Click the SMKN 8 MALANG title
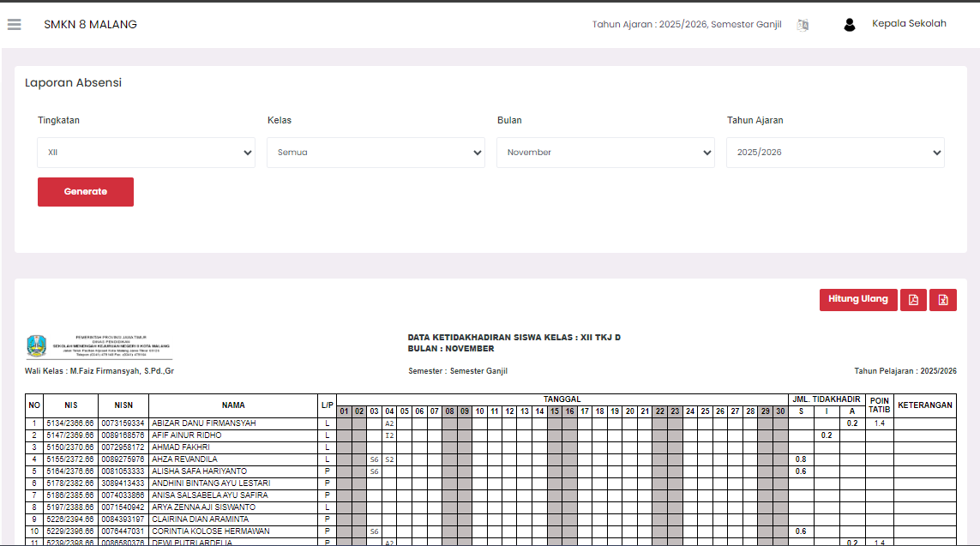Viewport: 980px width, 546px height. (90, 25)
